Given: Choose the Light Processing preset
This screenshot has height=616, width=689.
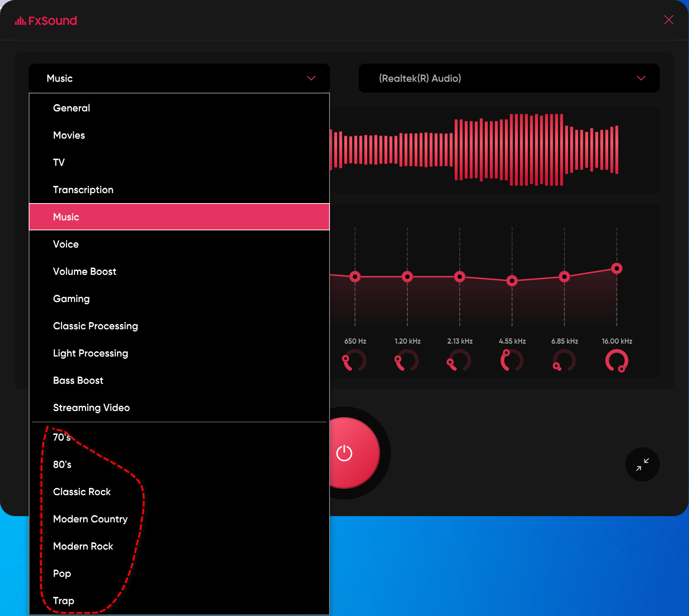Looking at the screenshot, I should [x=179, y=353].
